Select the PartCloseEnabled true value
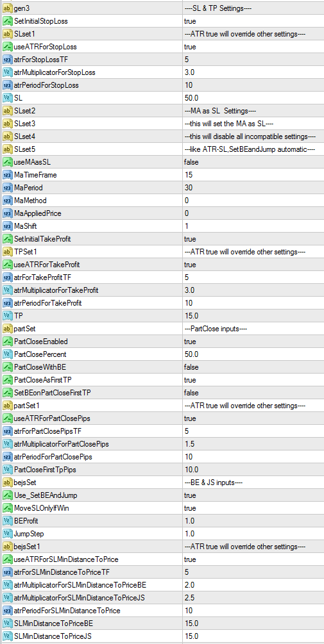This screenshot has width=324, height=644. click(x=190, y=342)
